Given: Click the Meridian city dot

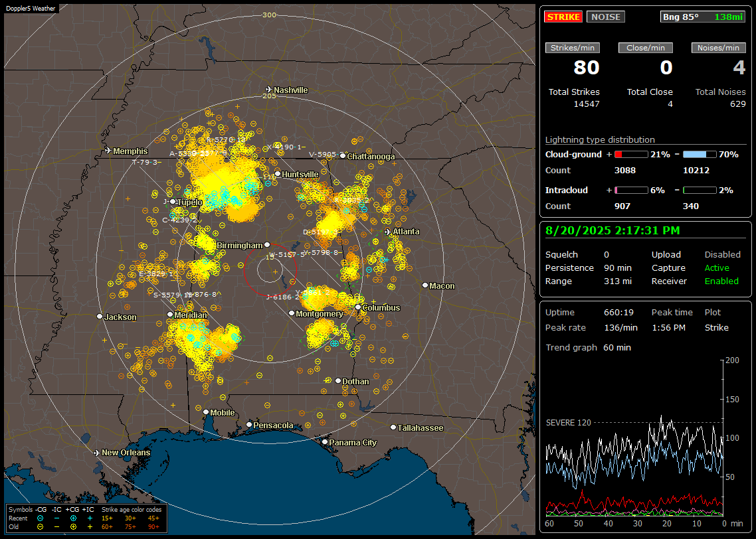Looking at the screenshot, I should (170, 314).
